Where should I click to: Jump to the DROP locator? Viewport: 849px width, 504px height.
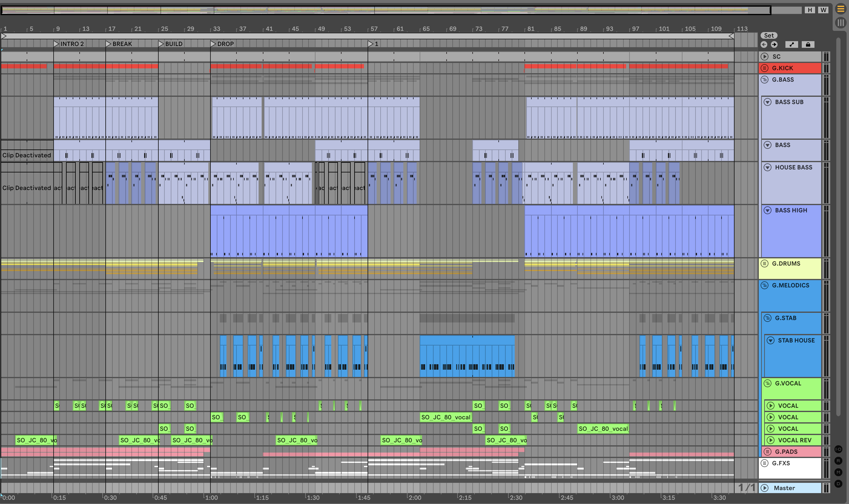pos(213,44)
